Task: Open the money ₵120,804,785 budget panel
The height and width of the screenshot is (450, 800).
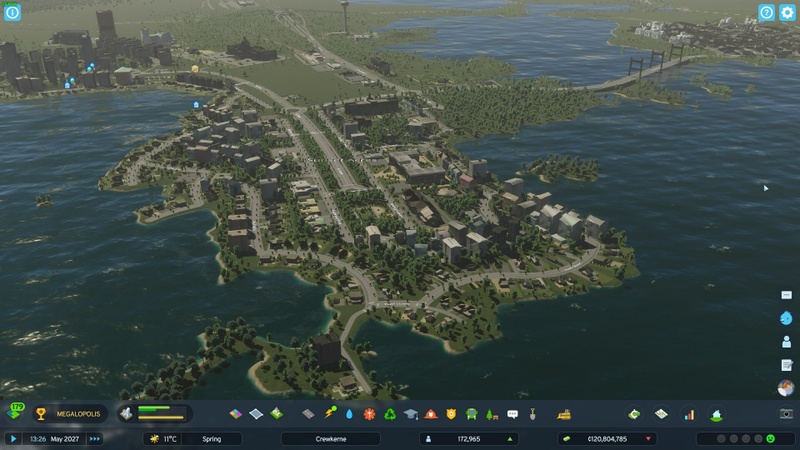Action: [607, 439]
